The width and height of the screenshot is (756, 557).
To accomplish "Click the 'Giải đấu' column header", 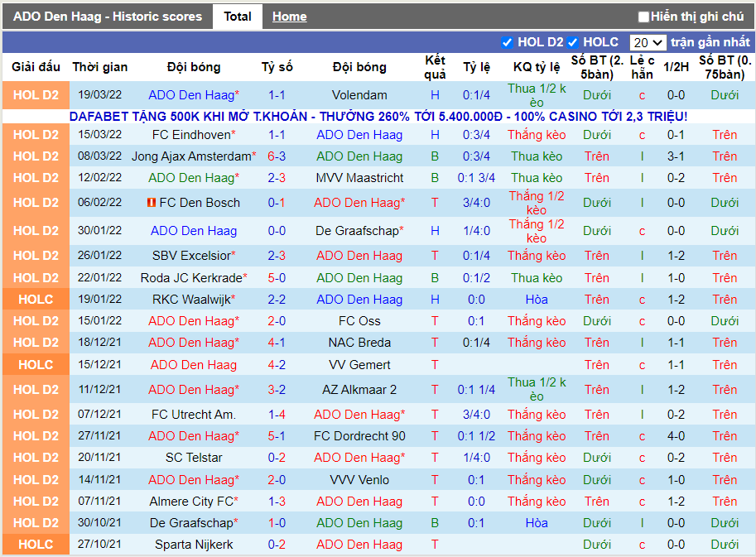I will tap(36, 67).
